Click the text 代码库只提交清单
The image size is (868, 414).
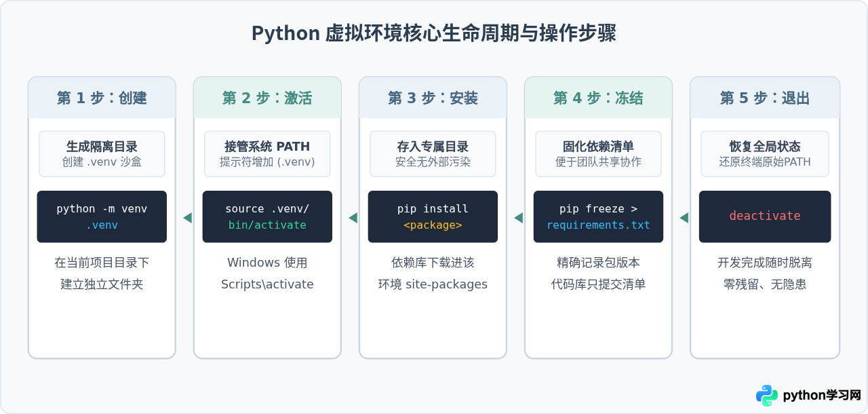pos(598,284)
